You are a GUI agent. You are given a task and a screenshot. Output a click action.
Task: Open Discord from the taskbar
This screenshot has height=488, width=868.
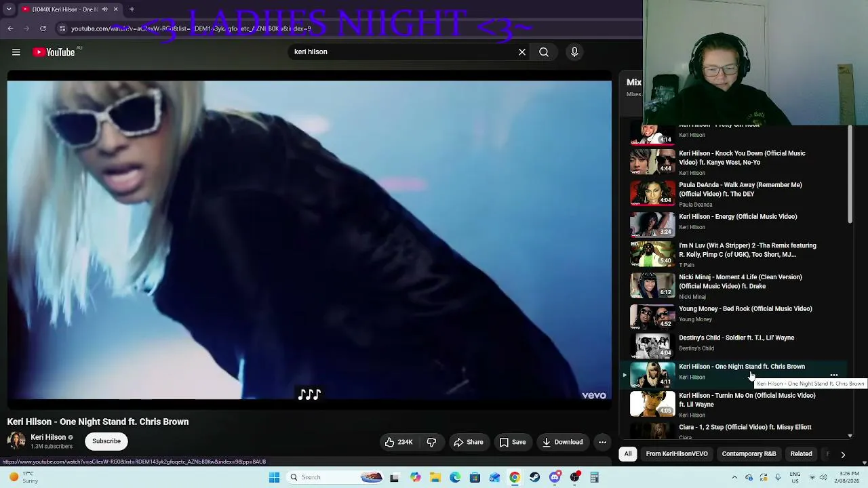pos(555,478)
